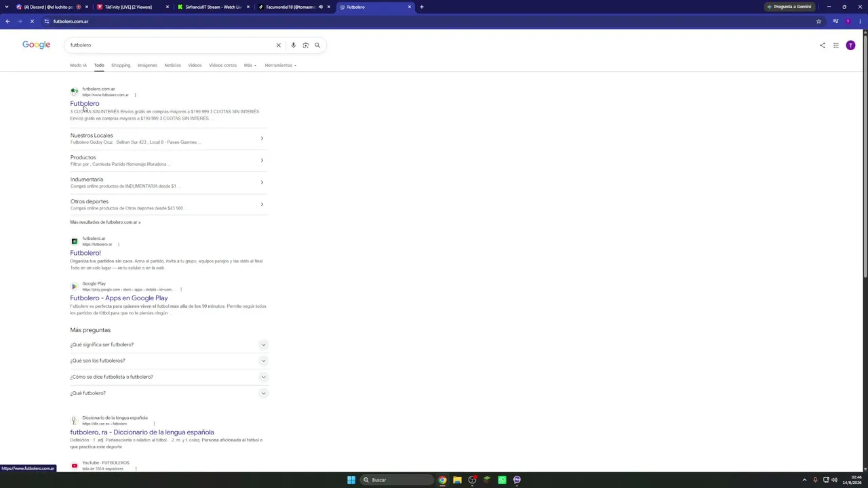The height and width of the screenshot is (488, 868).
Task: Close the Facumontiel18 tab
Action: click(329, 7)
